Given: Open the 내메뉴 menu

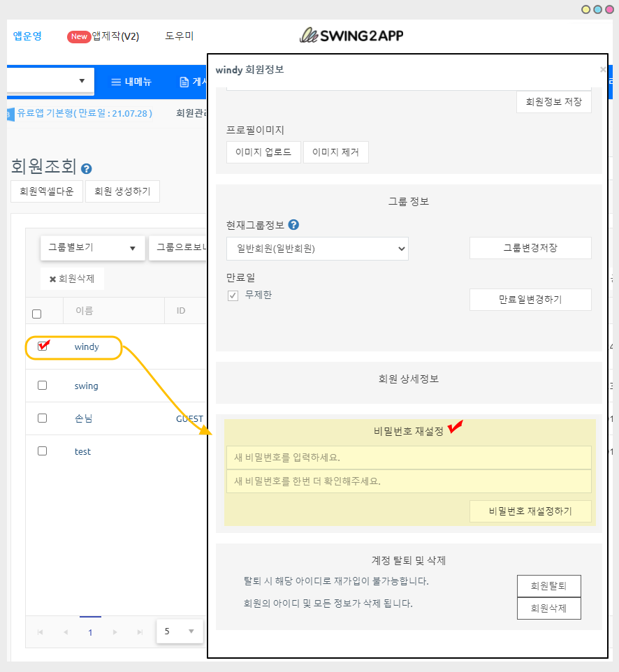Looking at the screenshot, I should (132, 82).
